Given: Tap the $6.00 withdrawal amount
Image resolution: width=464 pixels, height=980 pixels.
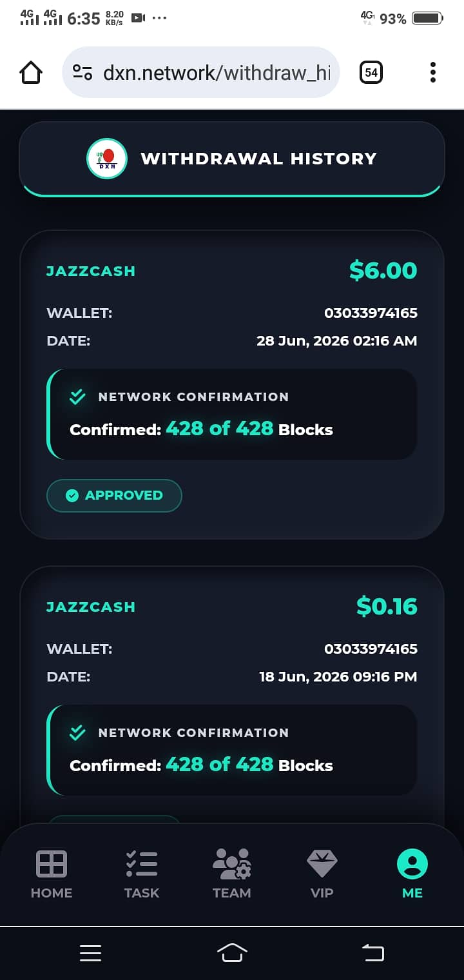Looking at the screenshot, I should [x=383, y=270].
